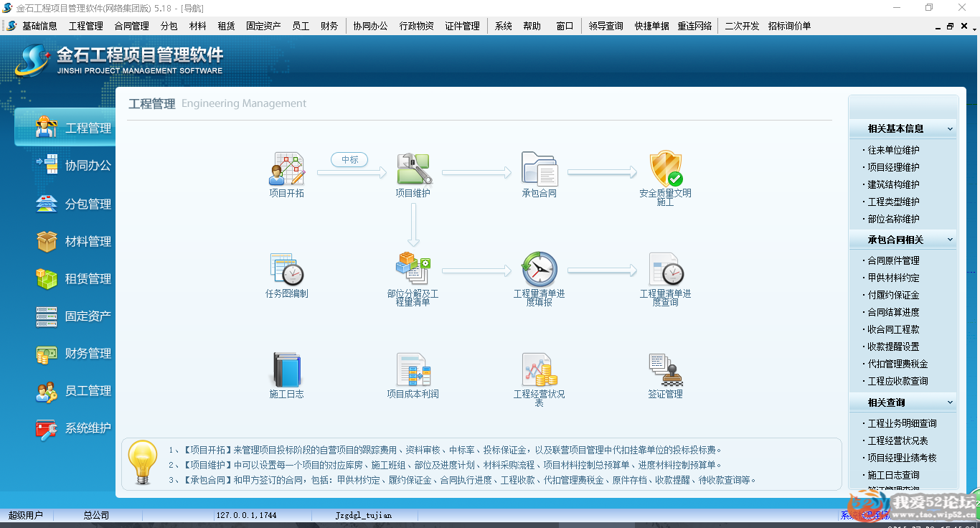Open the 安全质量文明施工 shield icon
980x528 pixels.
(666, 169)
